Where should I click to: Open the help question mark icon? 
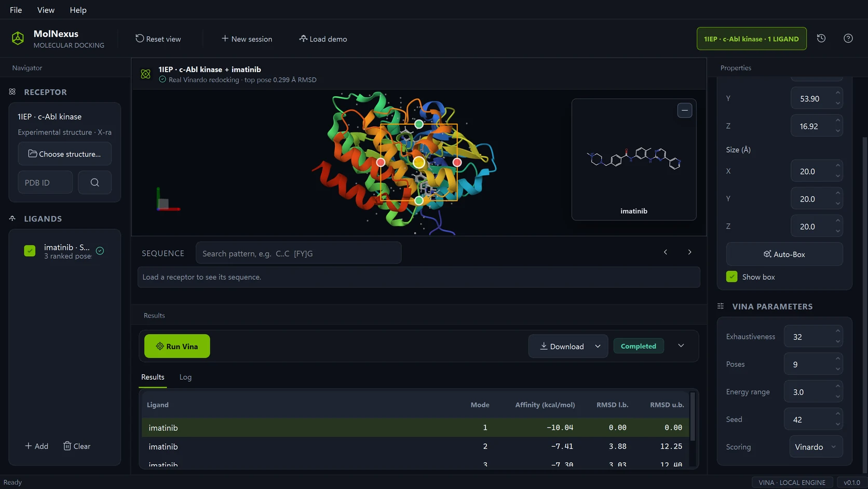(848, 38)
